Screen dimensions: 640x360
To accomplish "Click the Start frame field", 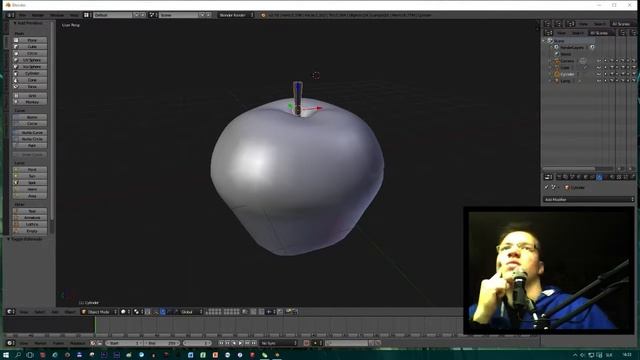I will click(124, 343).
